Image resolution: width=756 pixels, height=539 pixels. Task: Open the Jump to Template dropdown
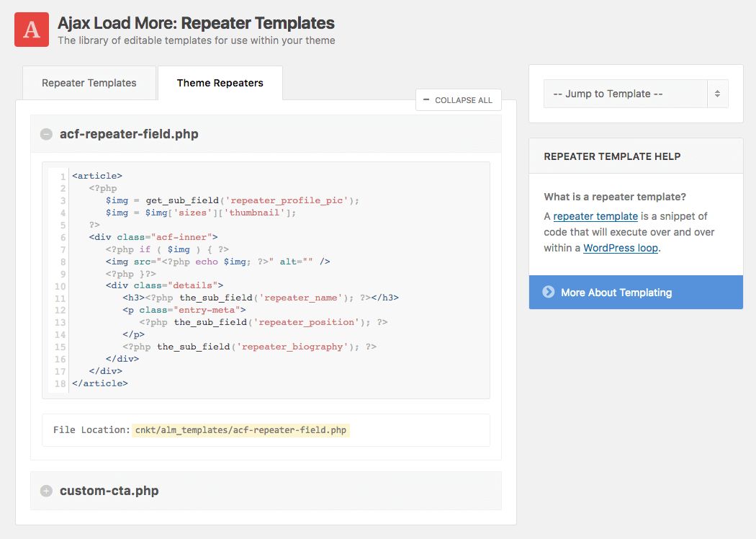(x=636, y=94)
